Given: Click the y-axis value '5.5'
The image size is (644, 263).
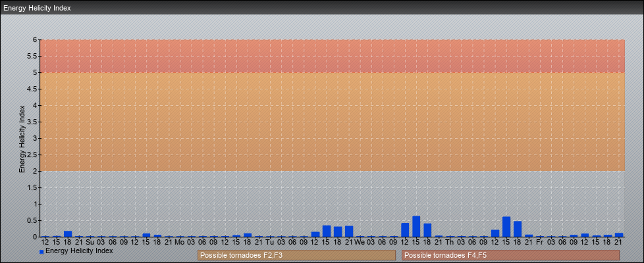Looking at the screenshot, I should tap(33, 56).
